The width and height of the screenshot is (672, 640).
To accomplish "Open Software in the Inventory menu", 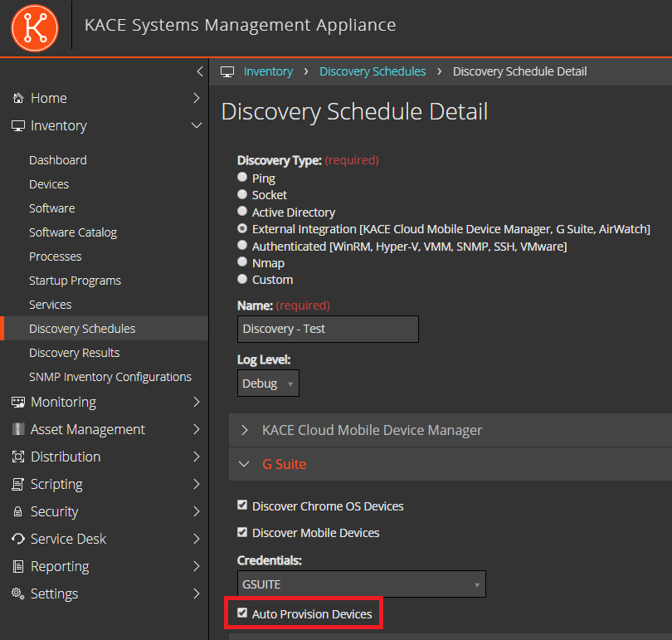I will [x=52, y=208].
